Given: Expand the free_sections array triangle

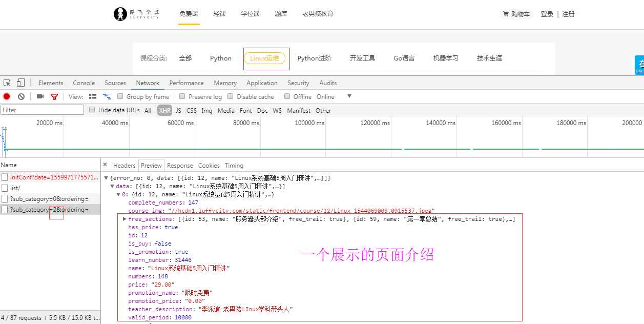Looking at the screenshot, I should pos(124,219).
